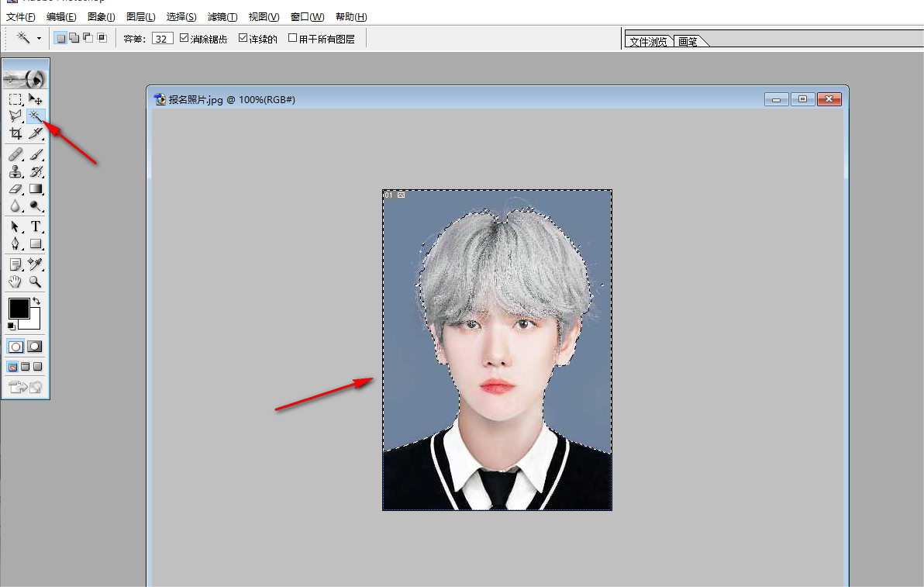Open the 图象(I) image menu
924x587 pixels.
click(x=101, y=17)
